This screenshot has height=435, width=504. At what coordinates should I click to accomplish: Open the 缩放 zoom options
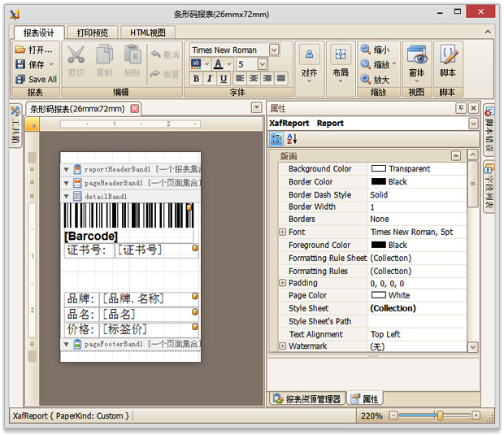(378, 64)
